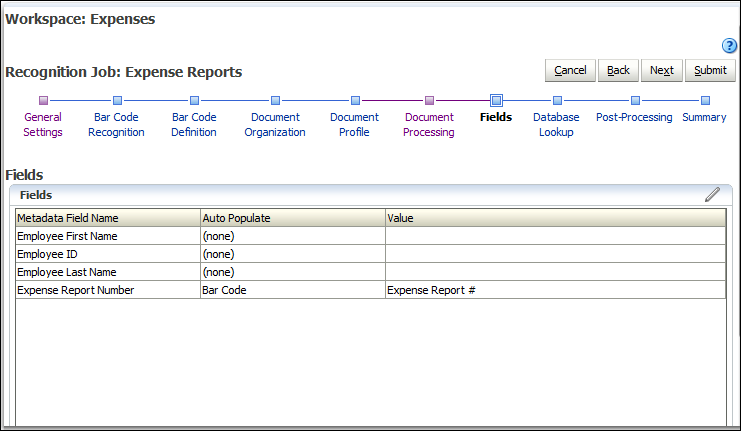Click the Document Profile step marker square
Viewport: 741px width, 431px height.
355,100
